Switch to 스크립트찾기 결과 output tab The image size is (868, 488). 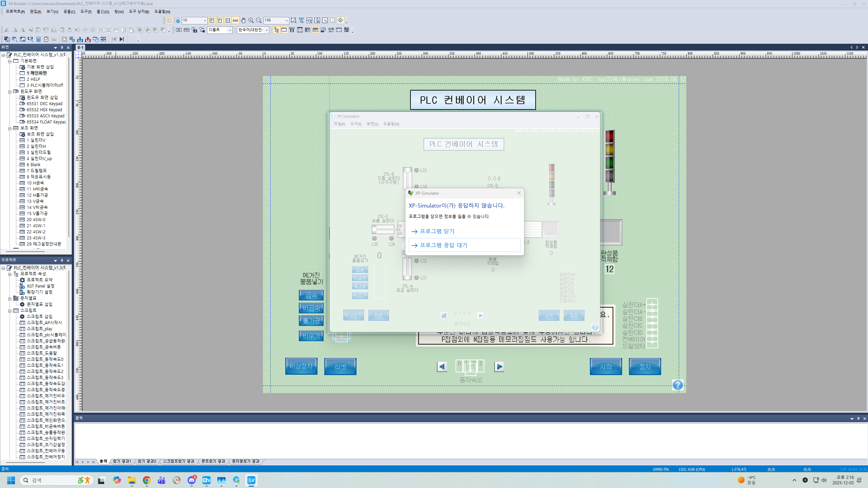[178, 461]
